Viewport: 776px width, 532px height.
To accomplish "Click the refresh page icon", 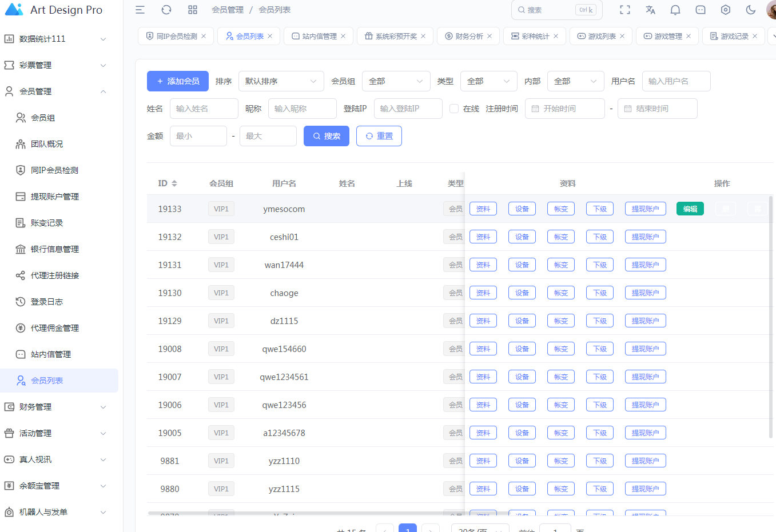I will click(x=166, y=10).
